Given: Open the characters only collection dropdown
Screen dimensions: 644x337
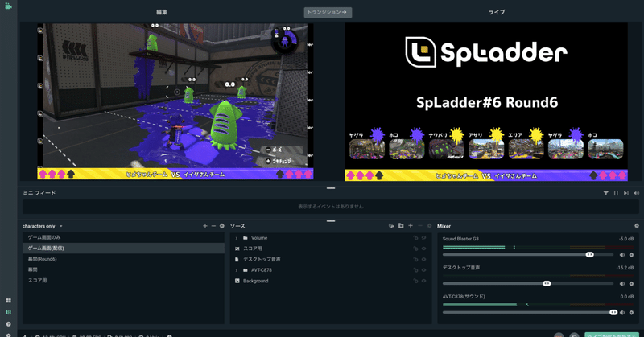Looking at the screenshot, I should (43, 226).
